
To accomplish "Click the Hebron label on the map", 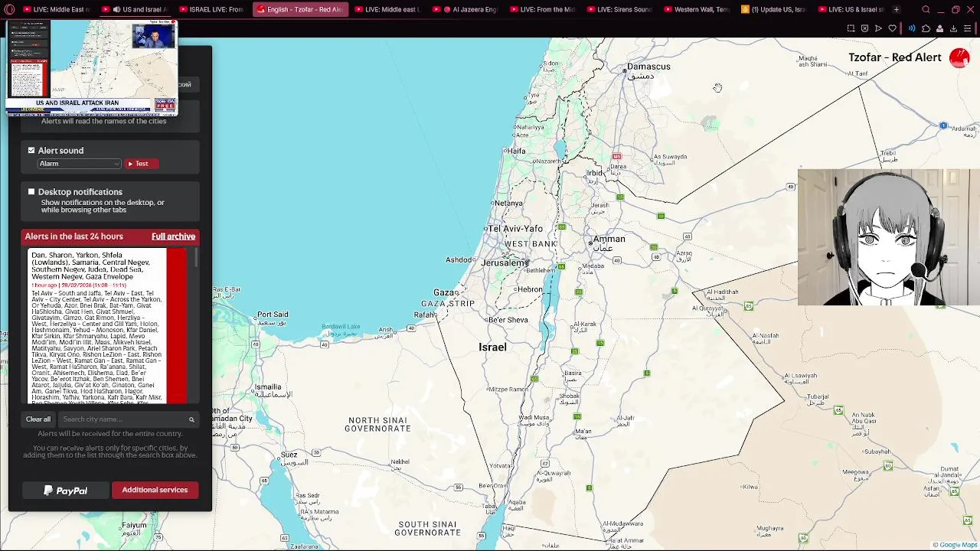I will tap(530, 290).
